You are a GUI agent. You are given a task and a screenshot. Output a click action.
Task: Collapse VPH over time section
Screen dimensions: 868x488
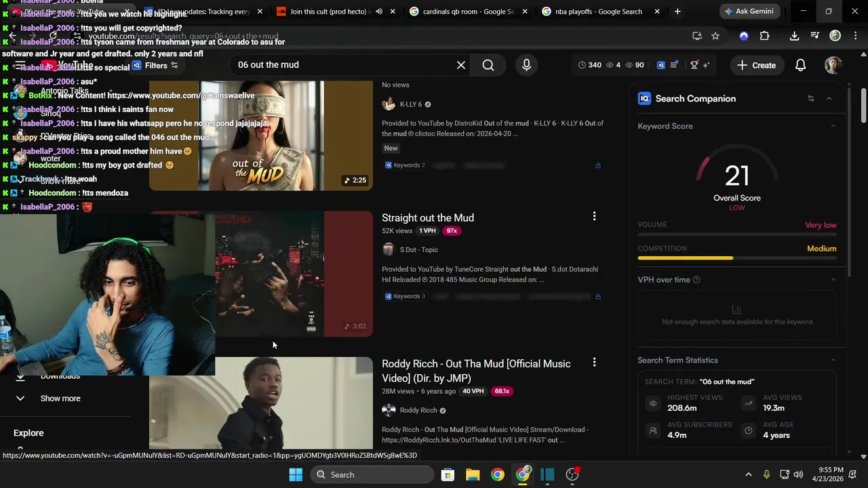point(833,280)
